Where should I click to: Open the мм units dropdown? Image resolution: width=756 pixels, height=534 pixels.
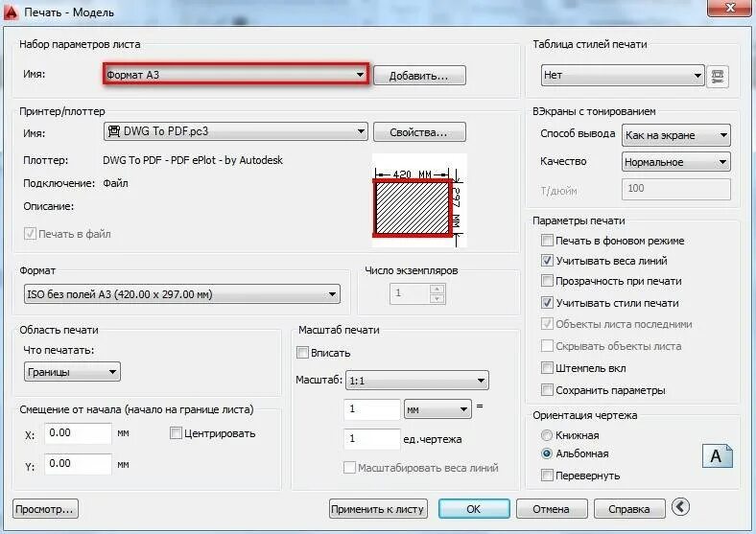(x=437, y=409)
